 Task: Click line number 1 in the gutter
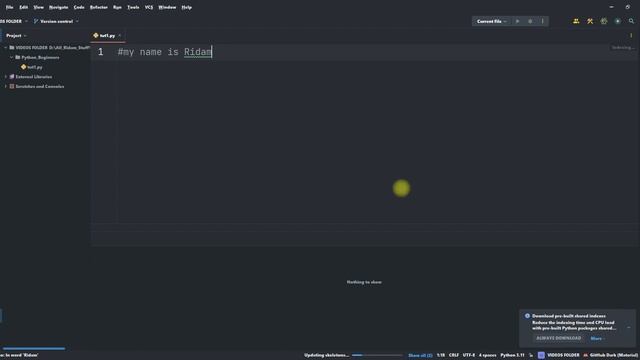coord(100,52)
